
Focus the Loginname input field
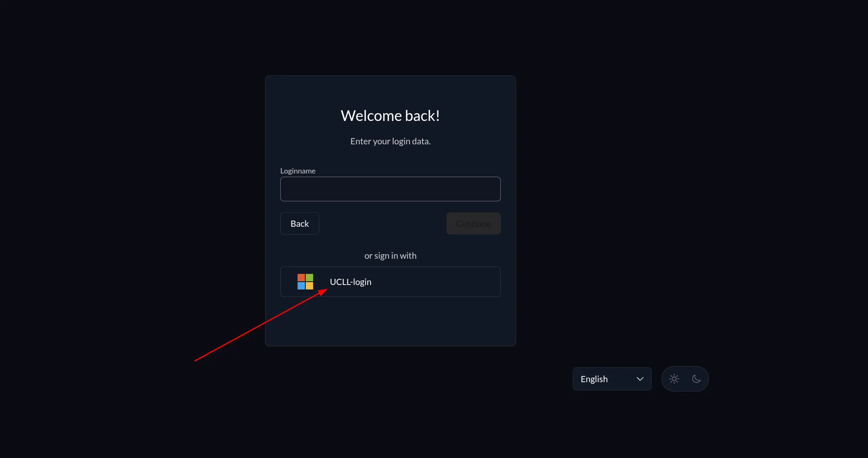tap(390, 189)
